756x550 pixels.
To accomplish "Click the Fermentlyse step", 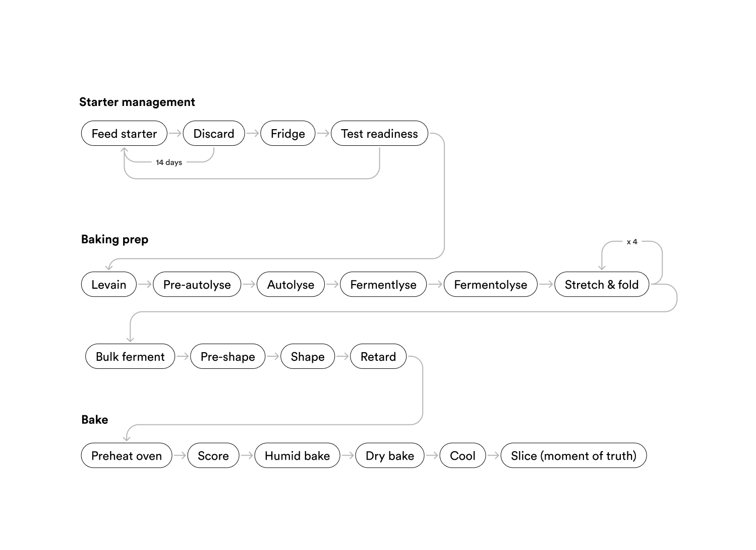I will point(383,285).
